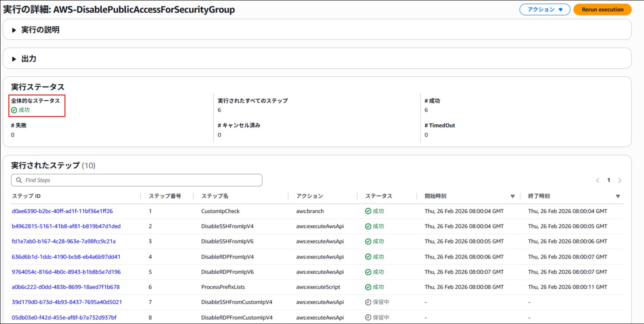The width and height of the screenshot is (644, 324).
Task: Open step ID fd1e7ab0 link
Action: click(63, 241)
